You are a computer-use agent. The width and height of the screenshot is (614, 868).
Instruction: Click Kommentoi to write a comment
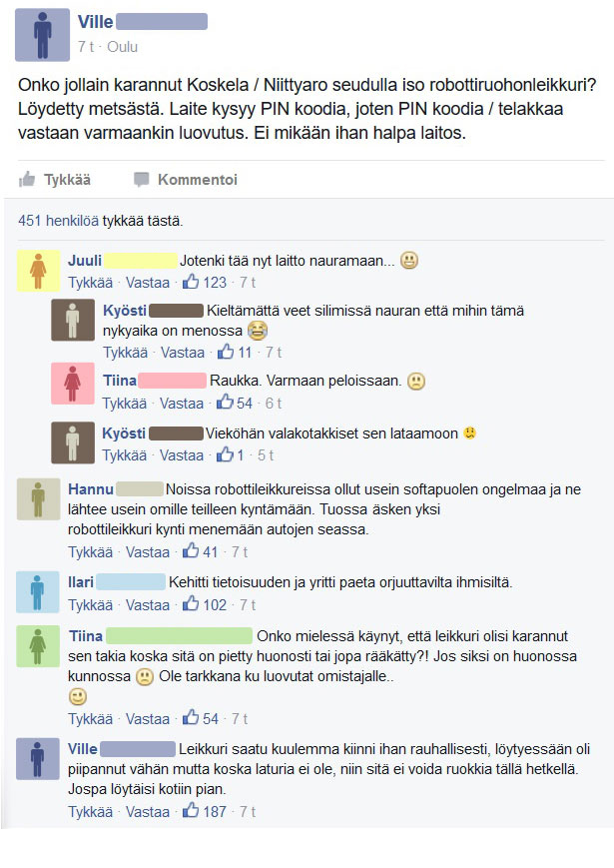click(x=198, y=180)
